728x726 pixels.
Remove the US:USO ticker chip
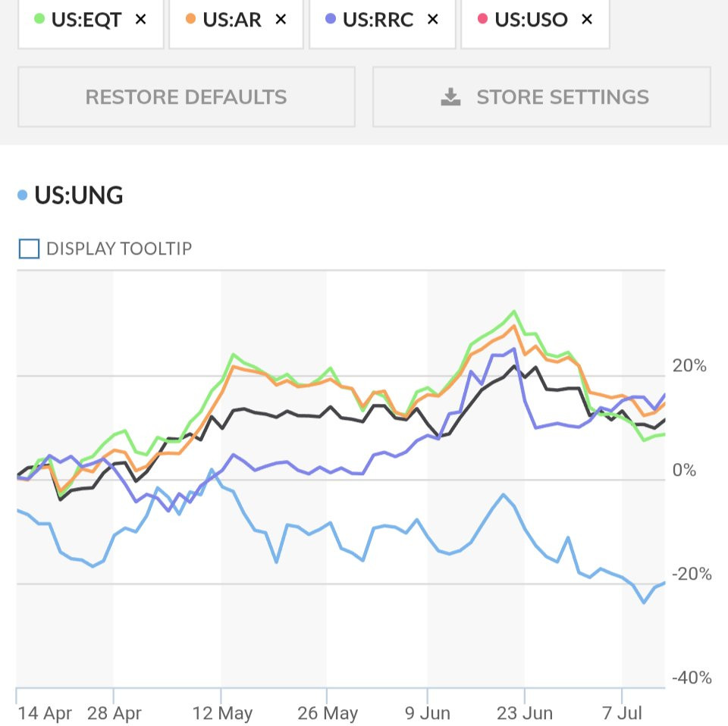pyautogui.click(x=586, y=20)
